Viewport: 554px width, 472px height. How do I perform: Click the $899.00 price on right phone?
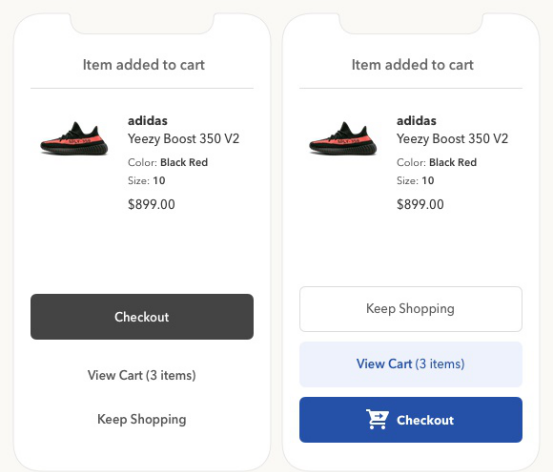tap(420, 204)
